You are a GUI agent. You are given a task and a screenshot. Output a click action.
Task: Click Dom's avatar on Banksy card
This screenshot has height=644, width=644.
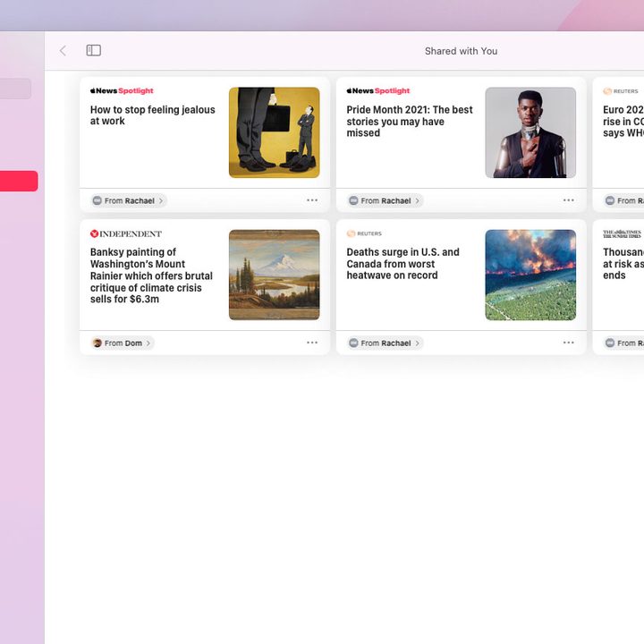97,343
